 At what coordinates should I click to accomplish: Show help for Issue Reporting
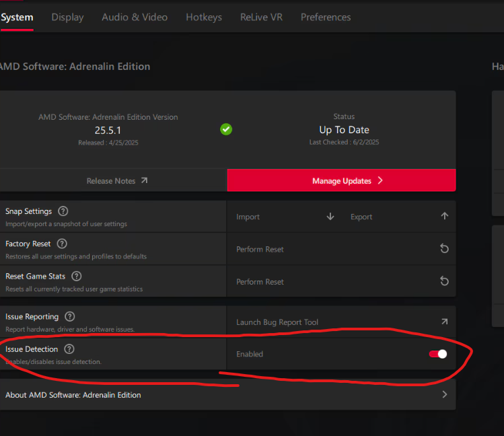[x=70, y=316]
